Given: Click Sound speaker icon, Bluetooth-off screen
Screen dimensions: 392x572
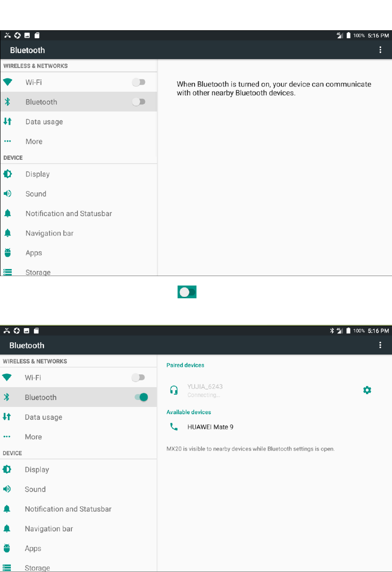Looking at the screenshot, I should tap(8, 194).
